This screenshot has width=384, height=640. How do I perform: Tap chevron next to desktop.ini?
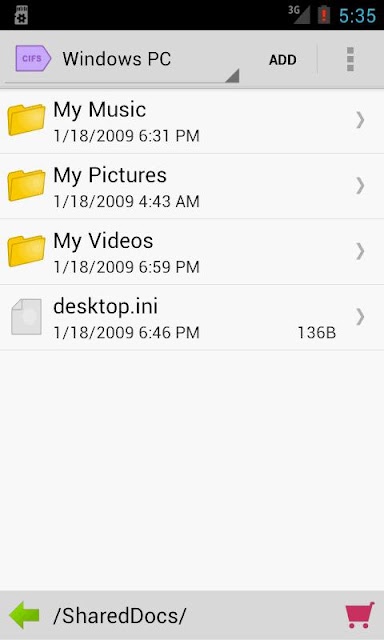[360, 317]
